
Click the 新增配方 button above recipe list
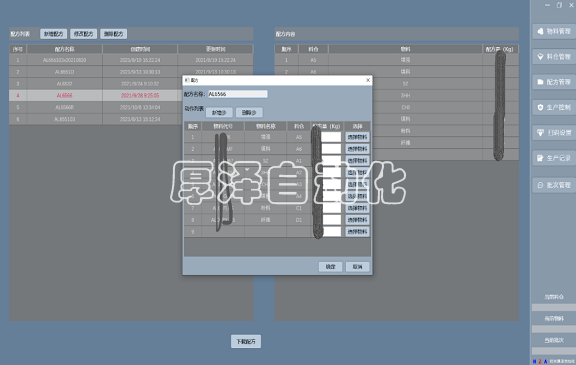54,34
